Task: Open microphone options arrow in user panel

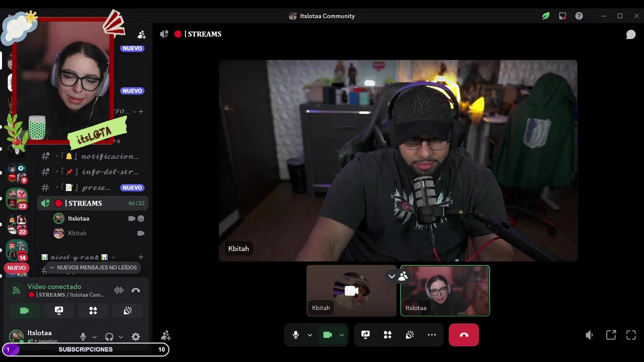Action: tap(94, 337)
